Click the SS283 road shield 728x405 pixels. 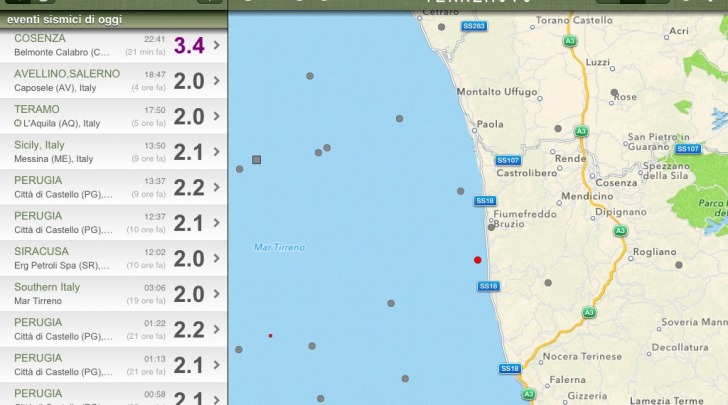(x=474, y=26)
